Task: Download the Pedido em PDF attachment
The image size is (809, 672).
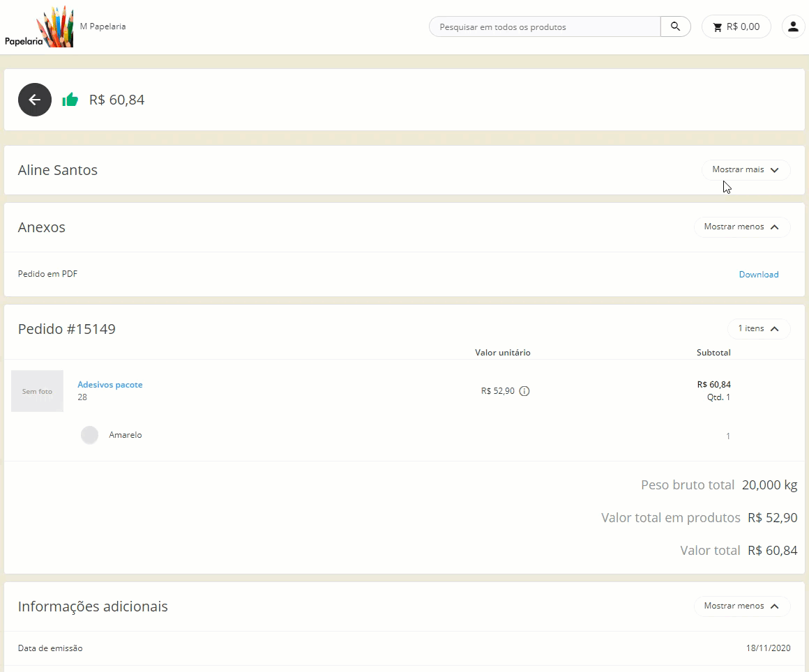Action: click(759, 275)
